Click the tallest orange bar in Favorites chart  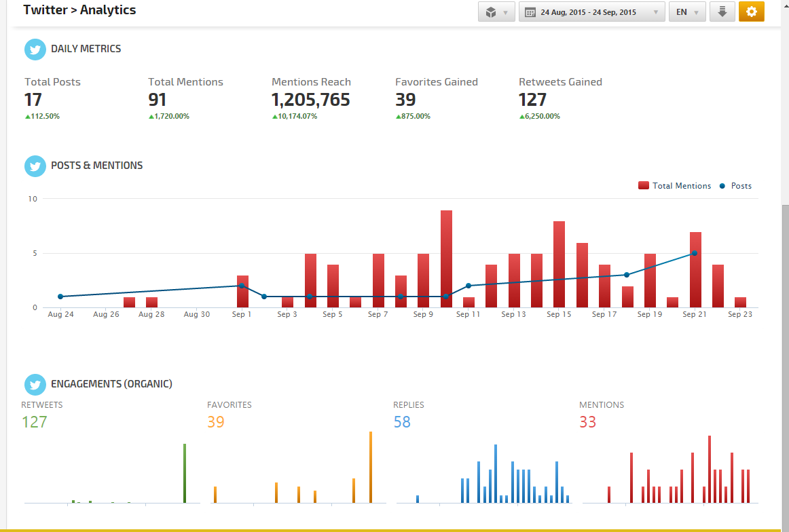coord(371,467)
